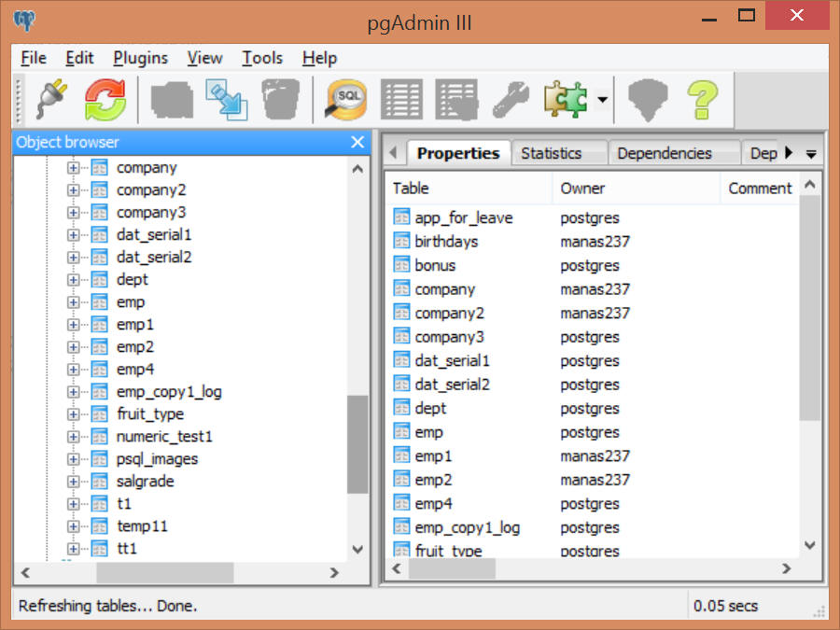Screen dimensions: 840x630
Task: Click the pgAdmin elephant title icon
Action: 24,21
